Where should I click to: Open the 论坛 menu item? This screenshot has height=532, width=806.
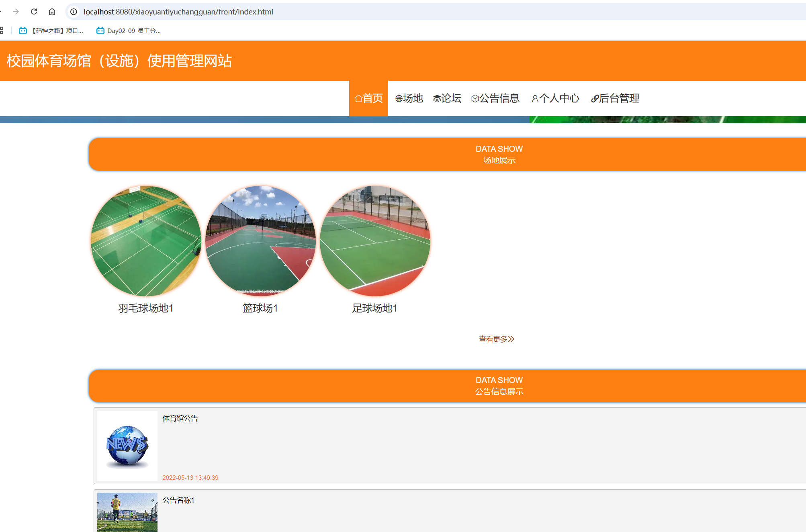(447, 98)
